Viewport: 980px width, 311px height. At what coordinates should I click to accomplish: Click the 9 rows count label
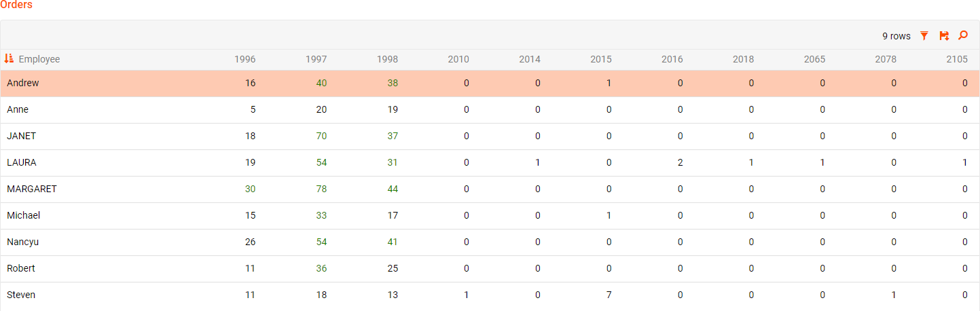pyautogui.click(x=896, y=36)
